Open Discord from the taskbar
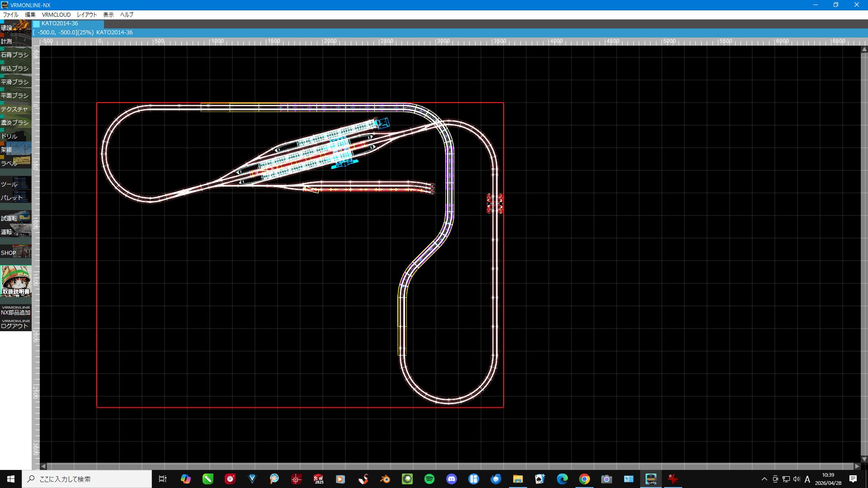Viewport: 868px width, 488px height. 452,479
